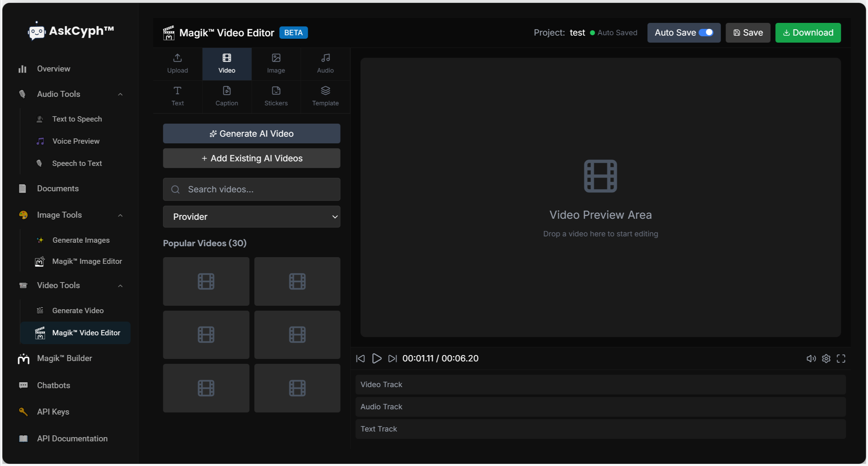Viewport: 868px width, 466px height.
Task: Select the first popular video thumbnail
Action: pyautogui.click(x=206, y=281)
